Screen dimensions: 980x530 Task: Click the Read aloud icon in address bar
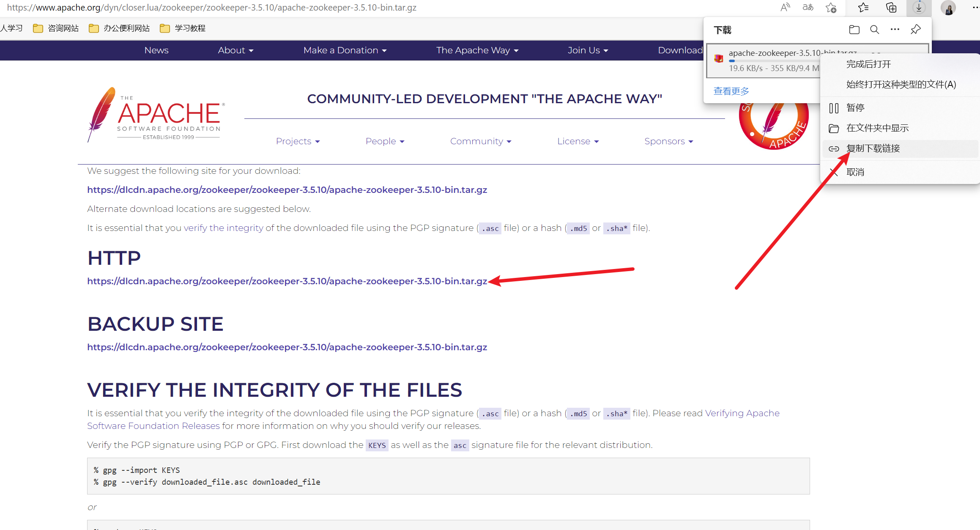click(785, 8)
